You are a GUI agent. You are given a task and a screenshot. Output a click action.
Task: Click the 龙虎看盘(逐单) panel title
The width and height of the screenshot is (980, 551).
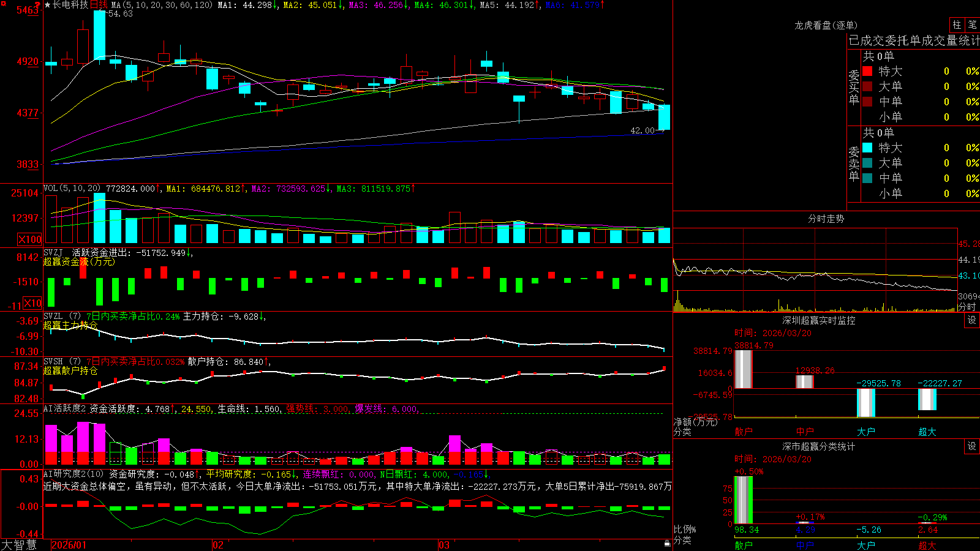click(x=826, y=25)
